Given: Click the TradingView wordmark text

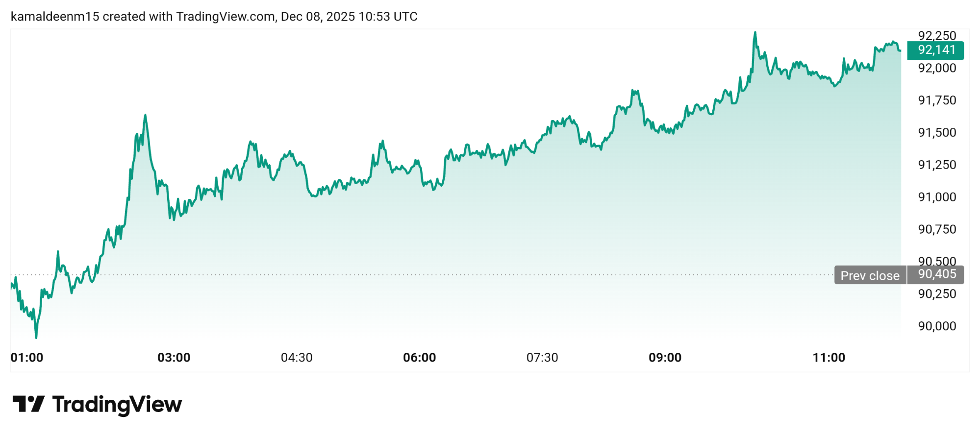Looking at the screenshot, I should click(x=117, y=405).
